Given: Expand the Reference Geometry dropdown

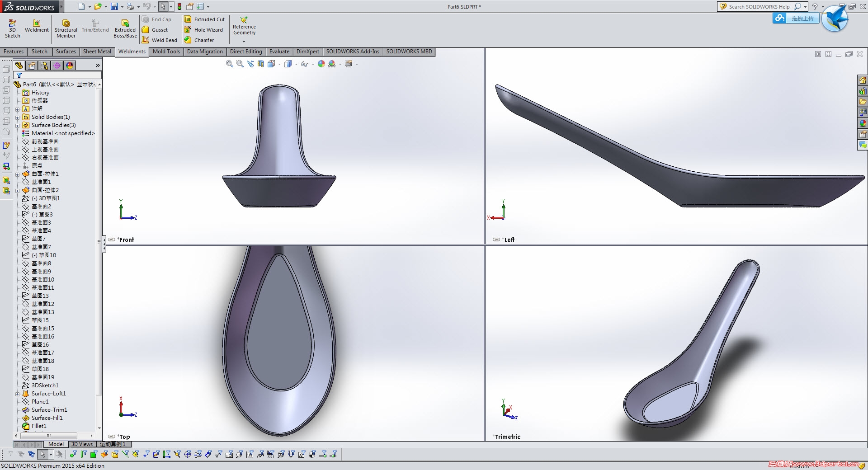Looking at the screenshot, I should 244,42.
